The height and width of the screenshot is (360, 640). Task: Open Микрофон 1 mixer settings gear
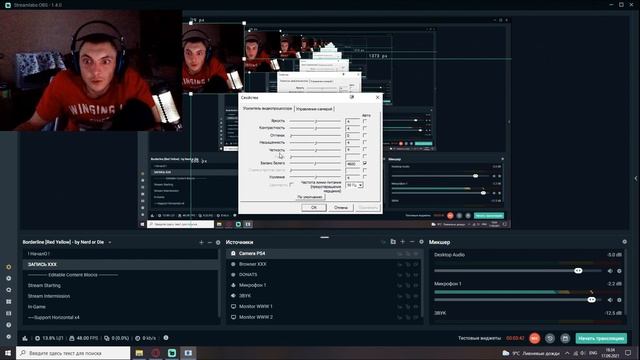pyautogui.click(x=619, y=300)
